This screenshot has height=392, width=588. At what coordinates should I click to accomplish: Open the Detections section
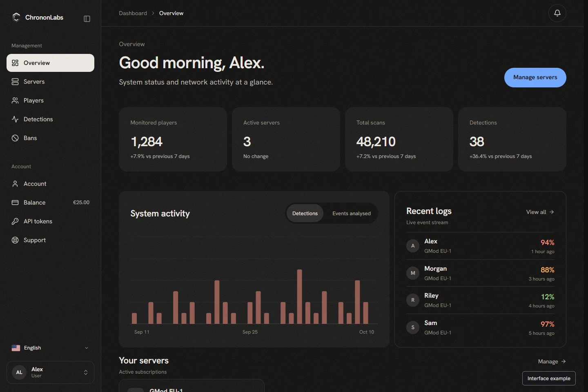(x=50, y=119)
